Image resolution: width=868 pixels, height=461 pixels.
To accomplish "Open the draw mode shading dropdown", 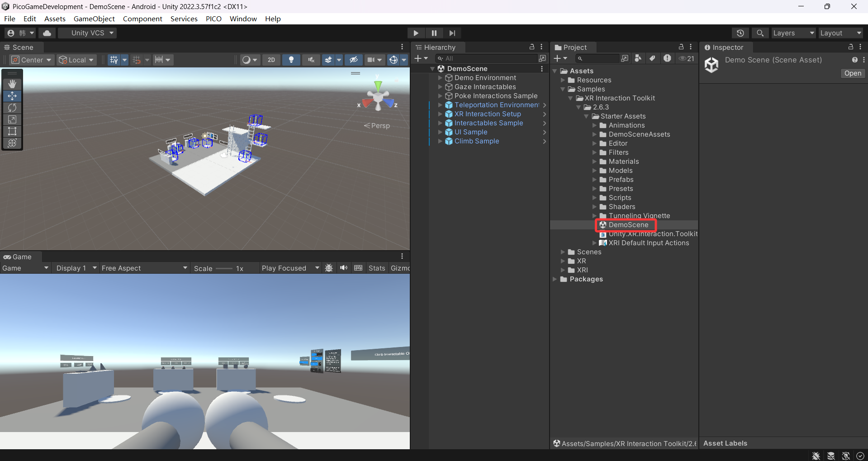I will click(x=250, y=60).
